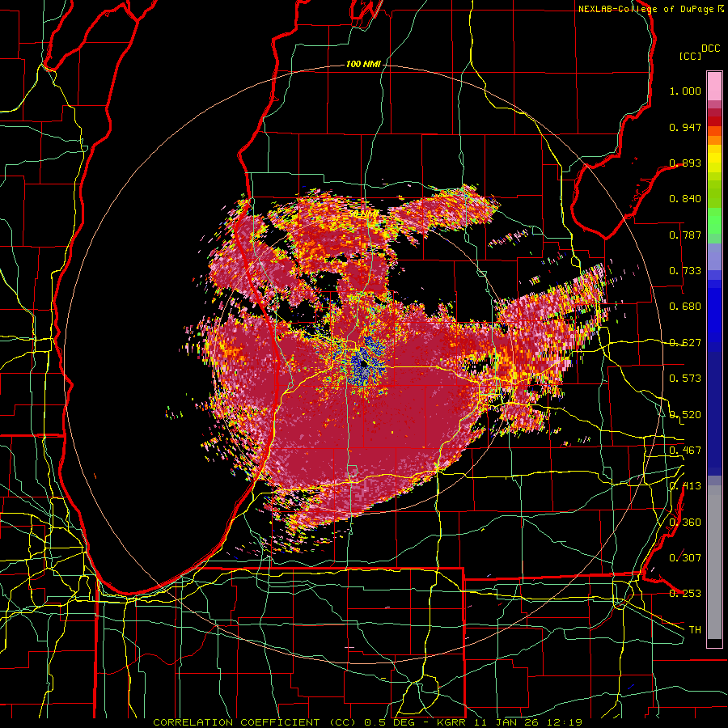Click the gray color bar segment

(714, 562)
